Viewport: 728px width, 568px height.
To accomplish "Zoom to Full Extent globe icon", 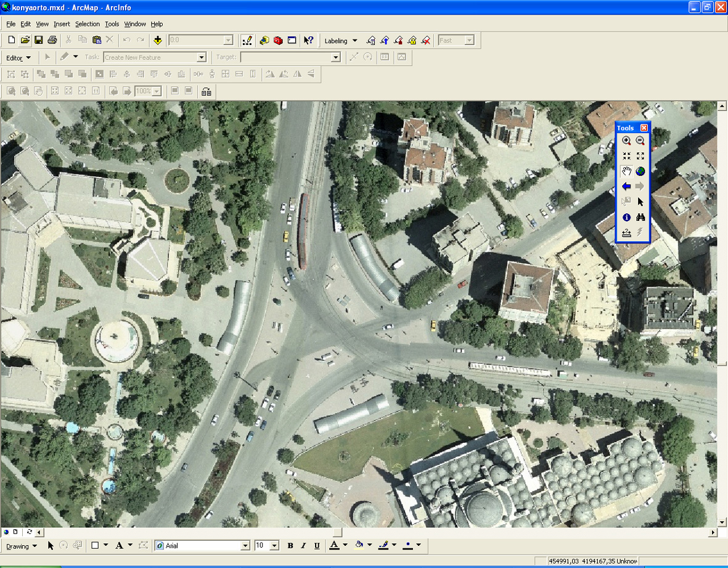I will [640, 171].
